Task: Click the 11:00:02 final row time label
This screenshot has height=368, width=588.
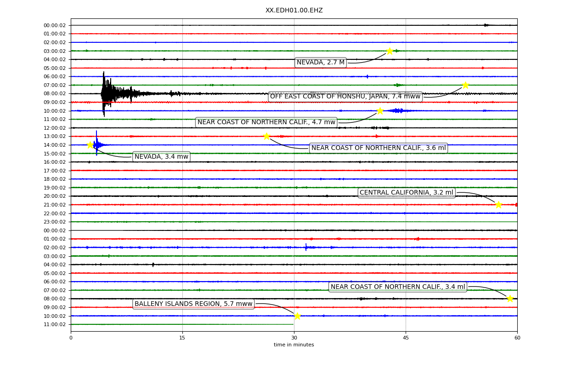Action: [x=55, y=324]
